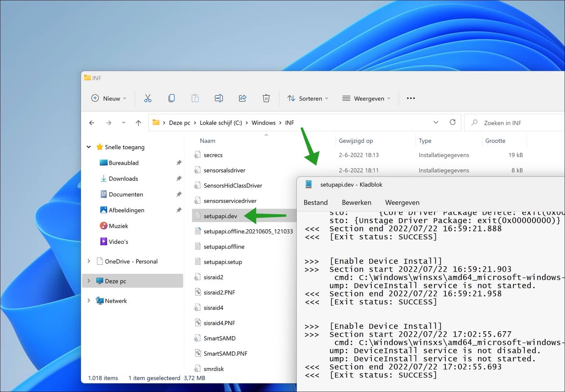Delete the selection via the trash icon
Image resolution: width=565 pixels, height=392 pixels.
coord(266,98)
